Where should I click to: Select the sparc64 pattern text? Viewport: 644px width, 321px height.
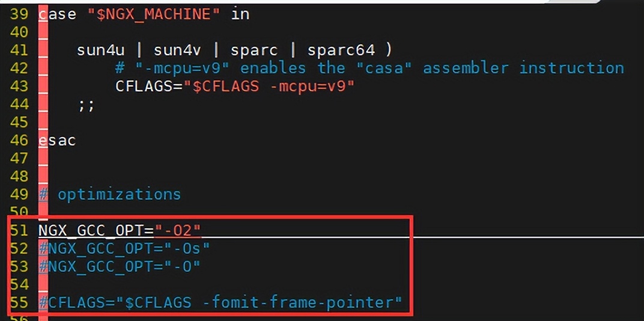(x=341, y=50)
